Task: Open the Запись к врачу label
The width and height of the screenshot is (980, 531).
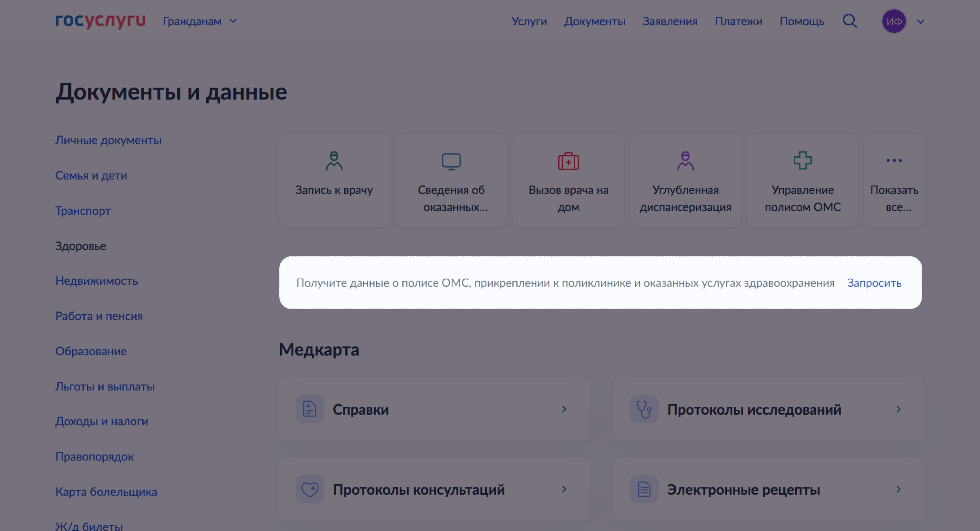Action: click(x=334, y=190)
